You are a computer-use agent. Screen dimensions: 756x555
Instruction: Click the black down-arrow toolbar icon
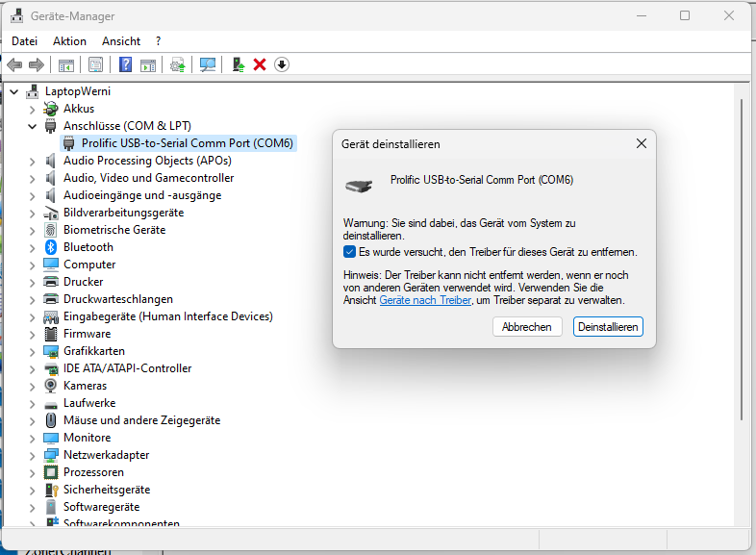(282, 64)
